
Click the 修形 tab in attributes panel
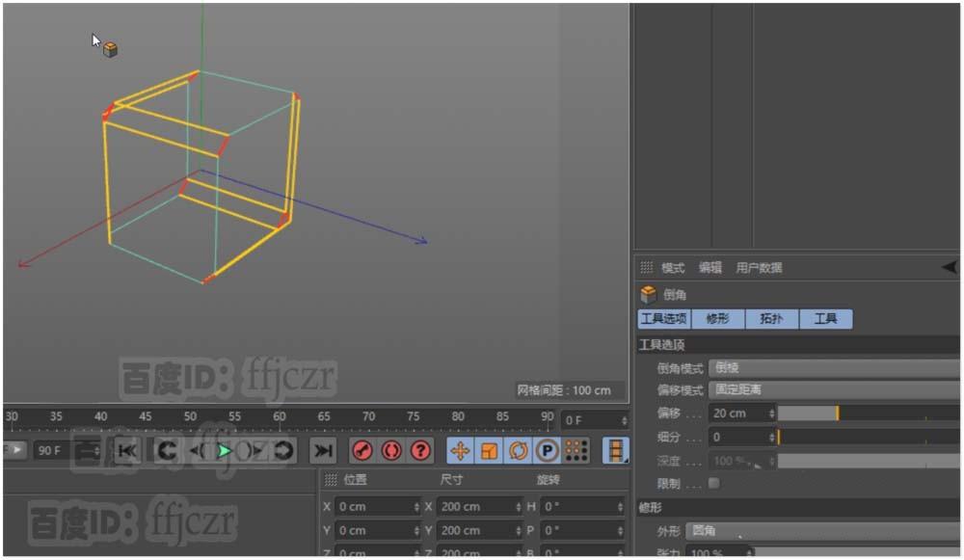[718, 319]
